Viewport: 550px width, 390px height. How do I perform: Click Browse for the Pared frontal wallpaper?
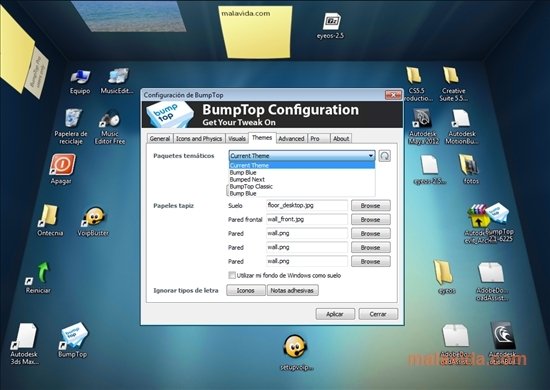371,220
